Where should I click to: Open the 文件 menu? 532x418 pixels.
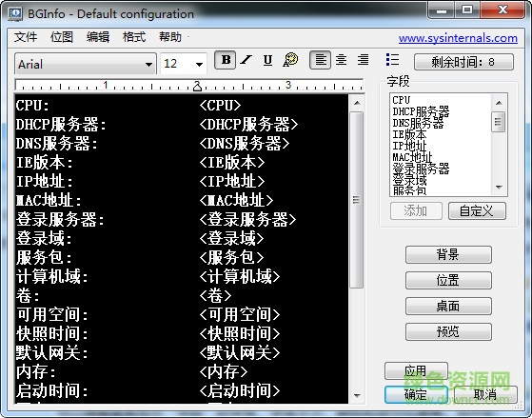click(26, 37)
